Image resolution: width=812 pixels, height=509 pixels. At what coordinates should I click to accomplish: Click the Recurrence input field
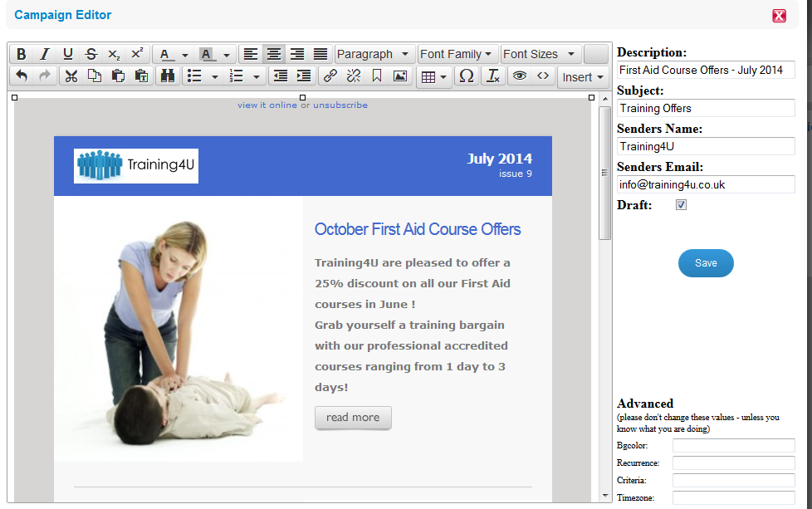733,463
